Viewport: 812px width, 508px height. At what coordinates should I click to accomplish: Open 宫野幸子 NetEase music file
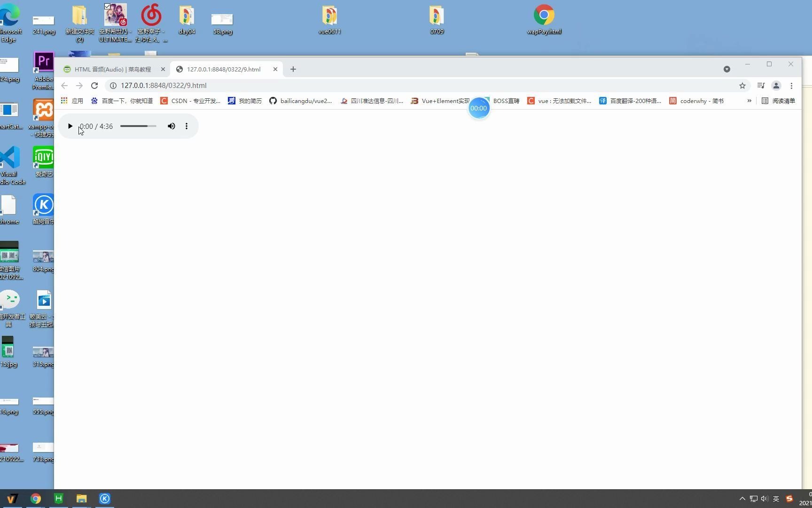tap(151, 24)
